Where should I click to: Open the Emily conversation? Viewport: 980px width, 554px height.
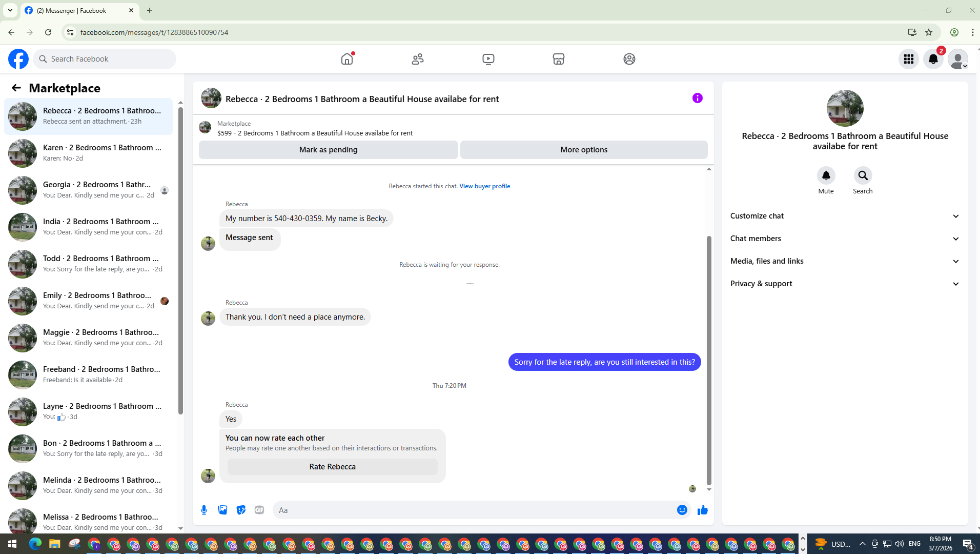[x=88, y=301]
